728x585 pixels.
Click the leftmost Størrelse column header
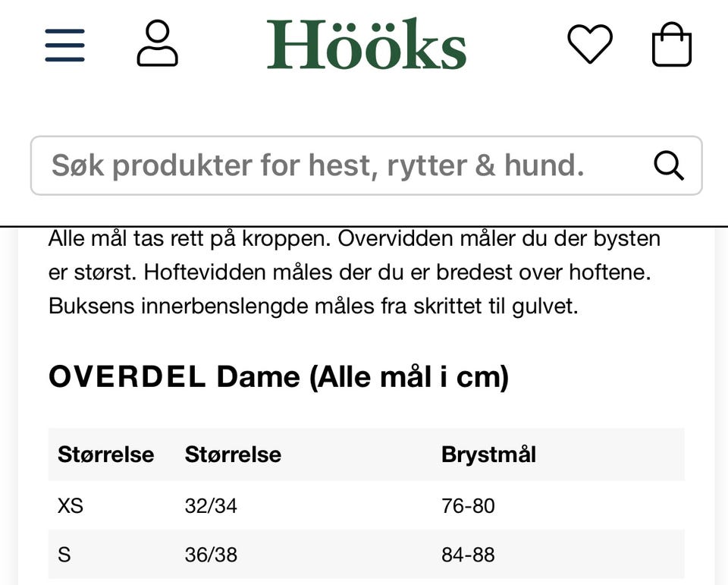pos(105,454)
